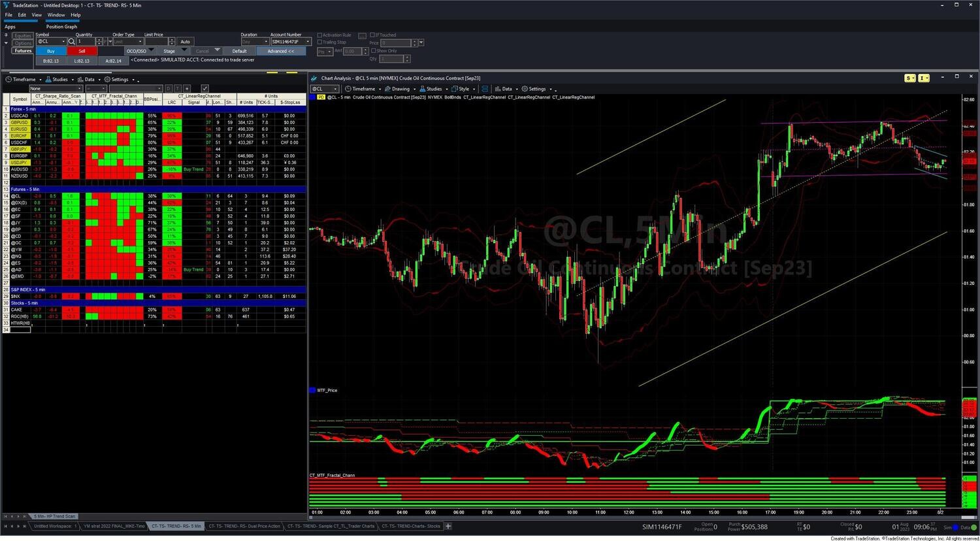This screenshot has width=980, height=541.
Task: Go to first workspace tab arrow
Action: pos(5,526)
